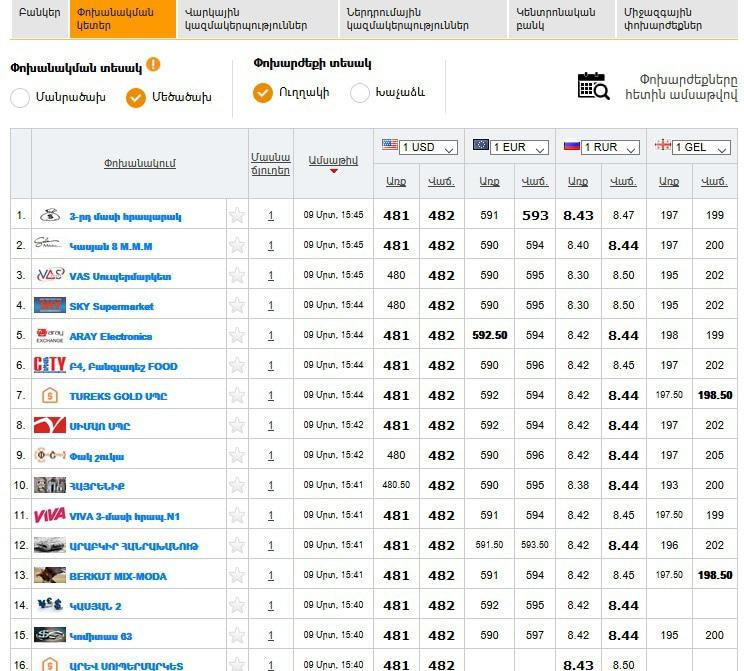Click the BERKUT MIX-MODA logo thumbnail

[49, 575]
